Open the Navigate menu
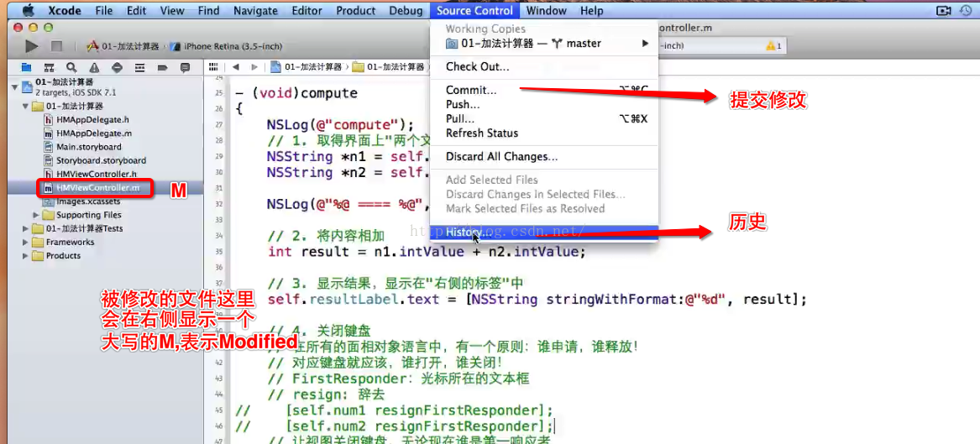 [x=255, y=11]
